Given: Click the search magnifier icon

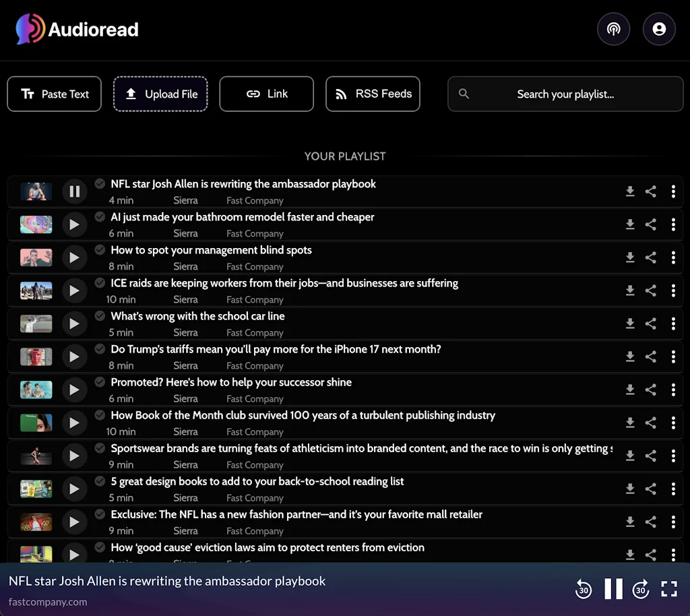Looking at the screenshot, I should 464,94.
